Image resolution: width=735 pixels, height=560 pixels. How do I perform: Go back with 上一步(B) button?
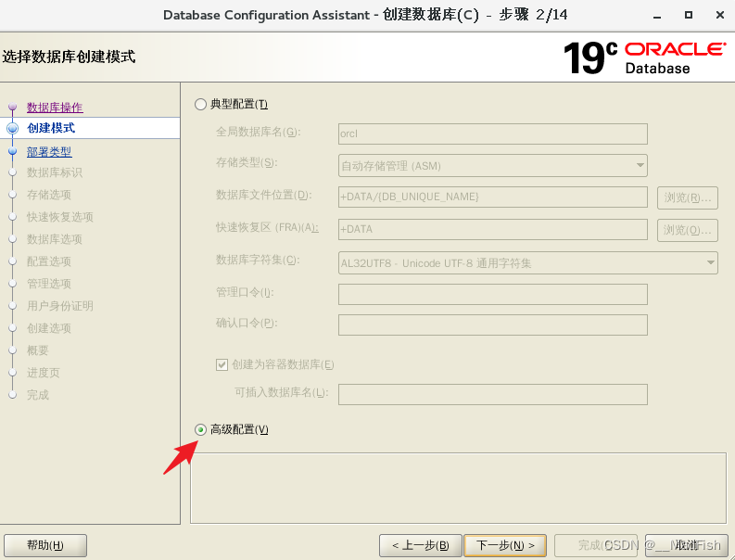pos(421,545)
